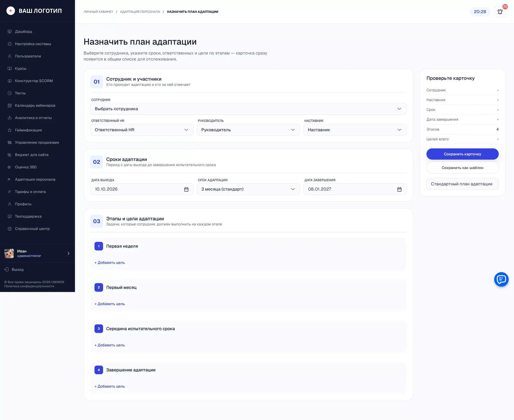Click the Справочный центр icon

pyautogui.click(x=10, y=229)
